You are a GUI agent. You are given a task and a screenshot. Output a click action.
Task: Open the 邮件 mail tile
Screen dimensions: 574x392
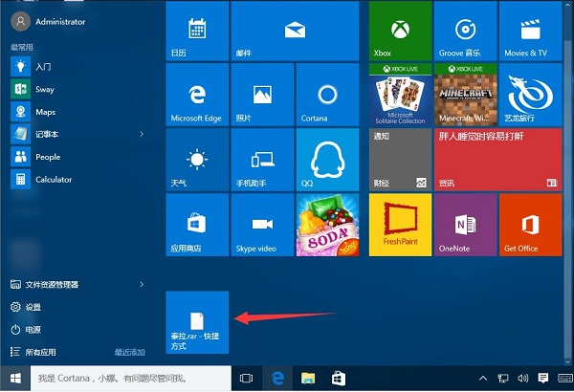295,31
